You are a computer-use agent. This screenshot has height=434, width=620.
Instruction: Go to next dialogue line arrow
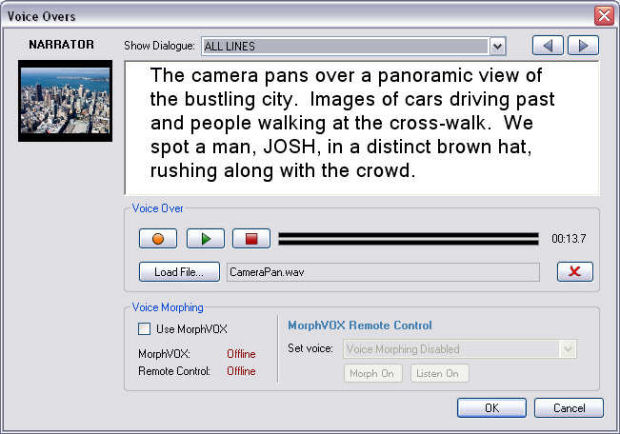582,45
